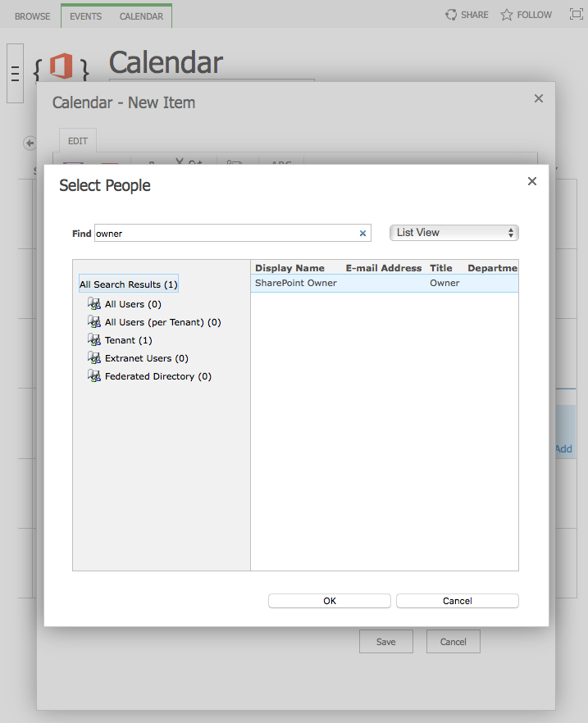Click the Federated Directory group icon
Screen dimensions: 588x723
pyautogui.click(x=94, y=375)
